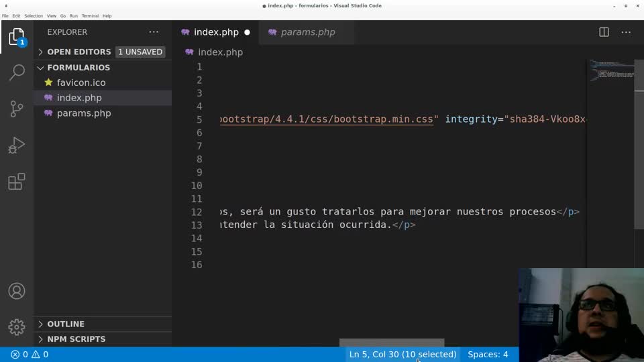Click line number 16 in the gutter

[197, 265]
